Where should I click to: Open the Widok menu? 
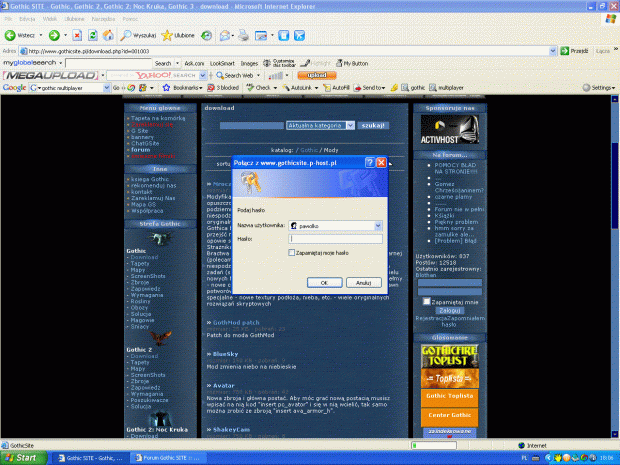(x=49, y=19)
